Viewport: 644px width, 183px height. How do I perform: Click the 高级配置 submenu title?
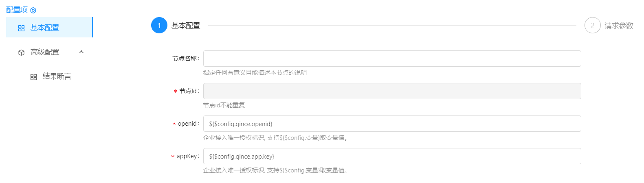tap(45, 52)
